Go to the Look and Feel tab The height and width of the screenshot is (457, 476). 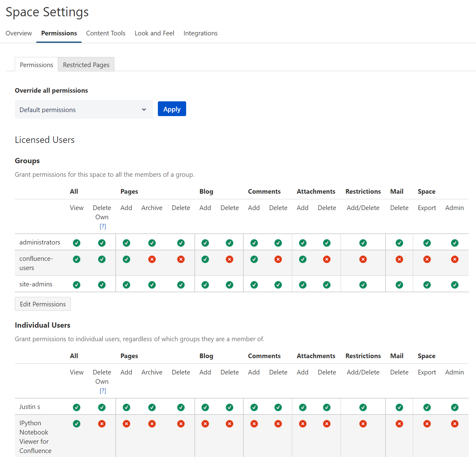pyautogui.click(x=154, y=33)
